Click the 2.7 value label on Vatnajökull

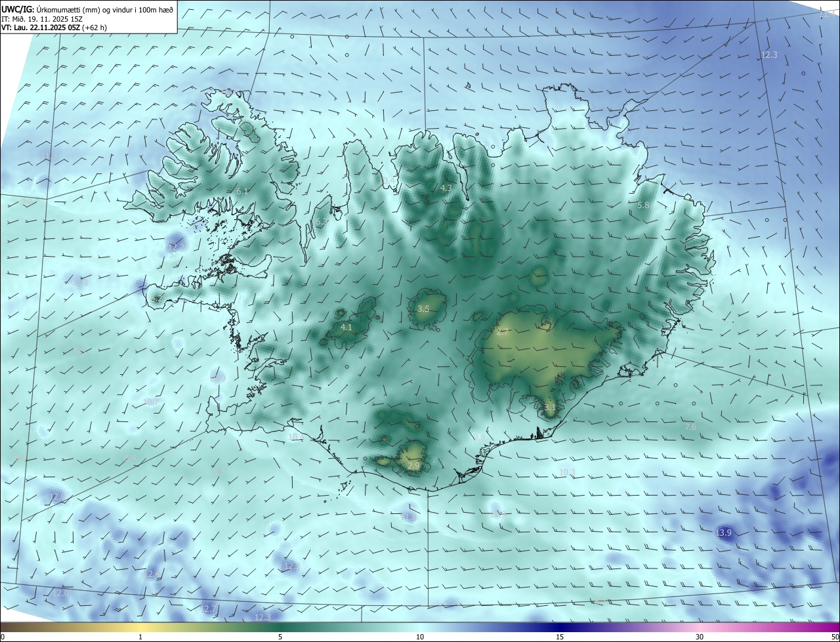[503, 332]
